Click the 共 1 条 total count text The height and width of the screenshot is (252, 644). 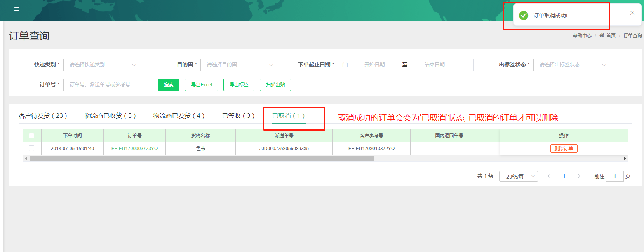pyautogui.click(x=485, y=176)
